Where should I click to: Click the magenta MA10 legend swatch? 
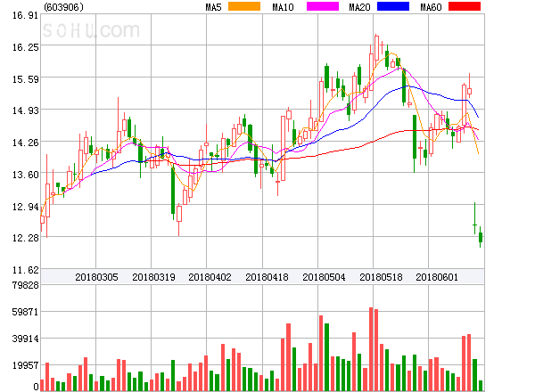[323, 6]
